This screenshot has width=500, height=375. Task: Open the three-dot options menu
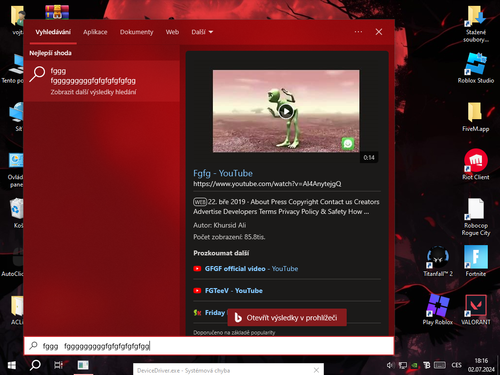[x=358, y=32]
